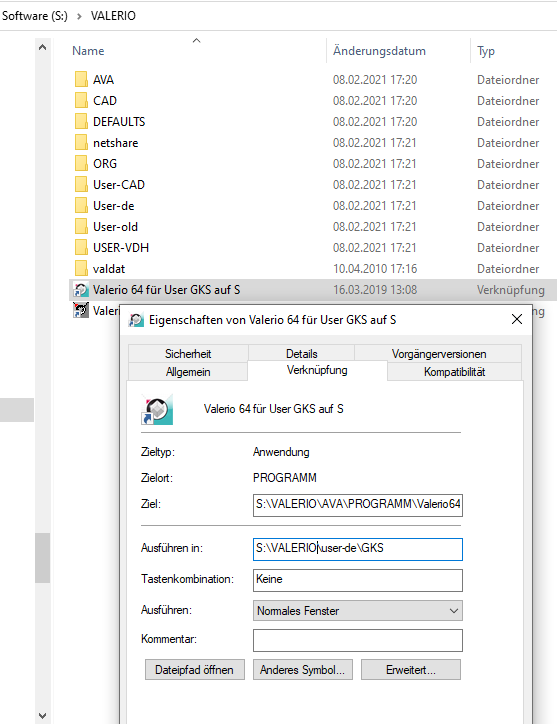
Task: Click the valdat folder icon
Action: coord(81,268)
